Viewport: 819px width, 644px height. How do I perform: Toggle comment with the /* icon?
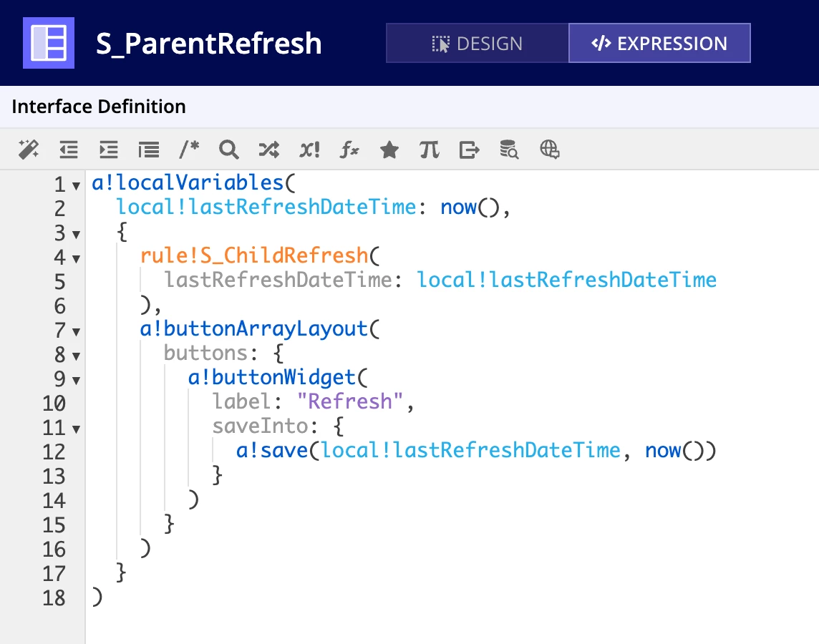point(189,150)
